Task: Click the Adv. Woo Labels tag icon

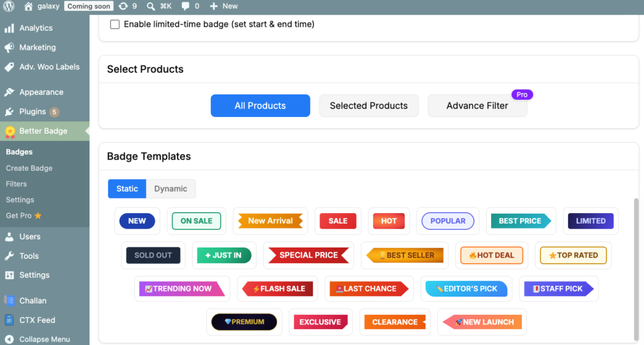Action: click(9, 67)
